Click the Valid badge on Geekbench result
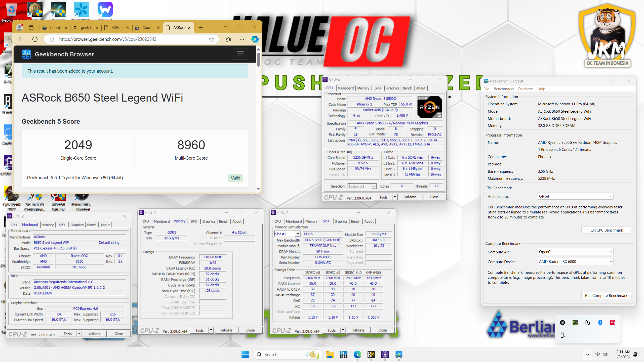The image size is (644, 362). 235,178
